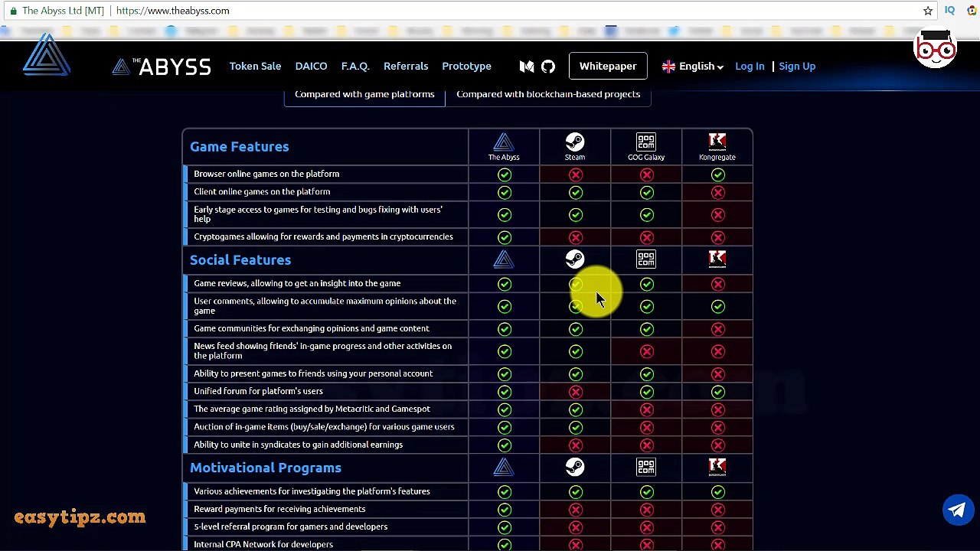
Task: Click 'Various achievements for investigating' row text
Action: click(x=312, y=491)
